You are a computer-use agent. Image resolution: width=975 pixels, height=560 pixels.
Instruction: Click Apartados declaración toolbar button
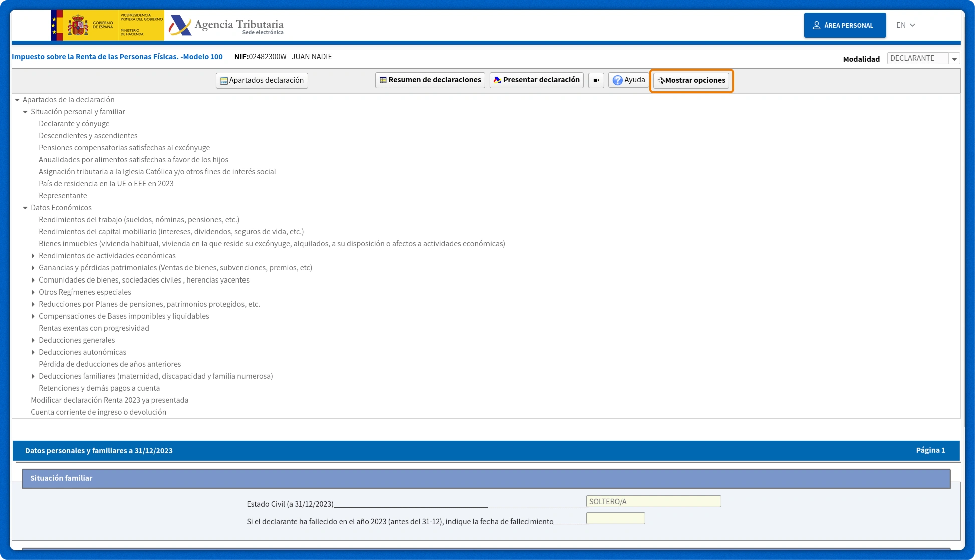pyautogui.click(x=262, y=80)
